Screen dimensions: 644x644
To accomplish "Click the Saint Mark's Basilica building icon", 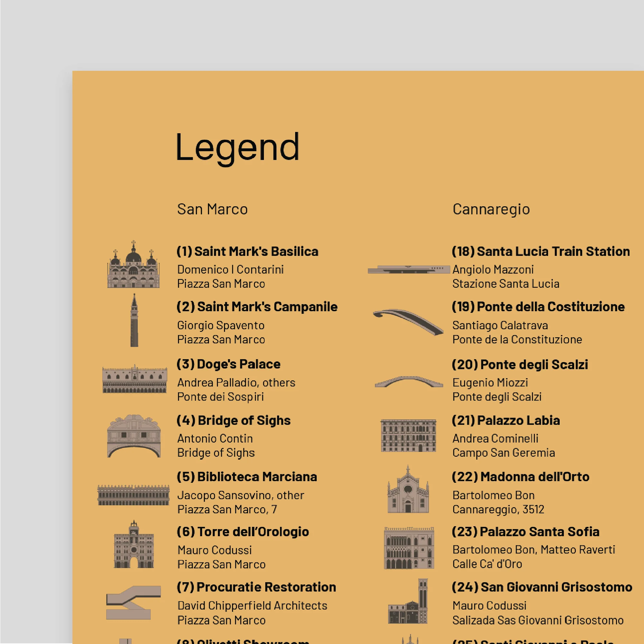I will point(133,265).
